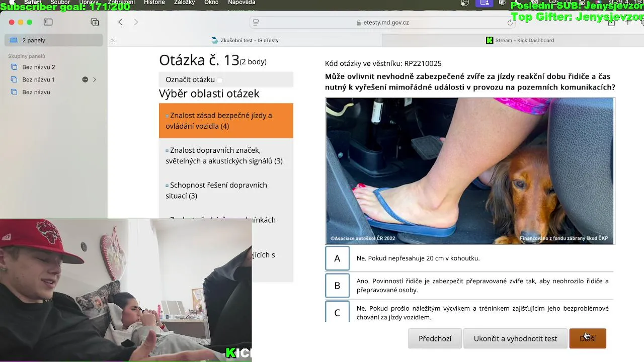Choose answer A
This screenshot has width=644, height=362.
point(337,258)
